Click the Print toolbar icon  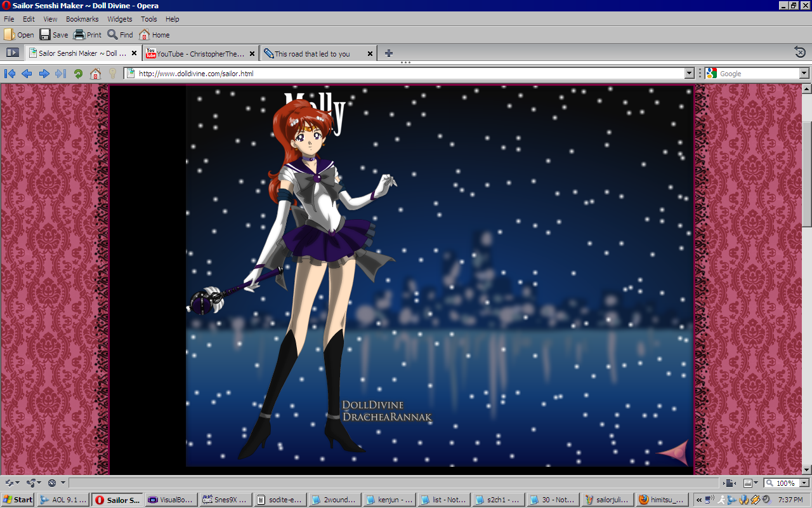pyautogui.click(x=88, y=35)
